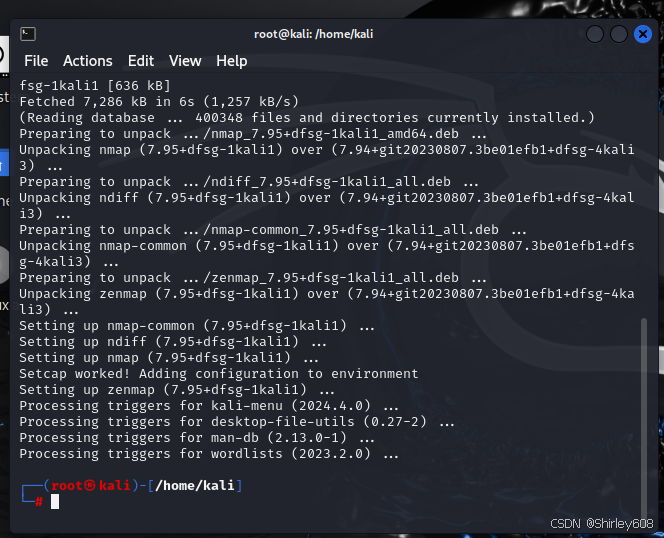
Task: Click the terminal icon in title bar
Action: 28,34
